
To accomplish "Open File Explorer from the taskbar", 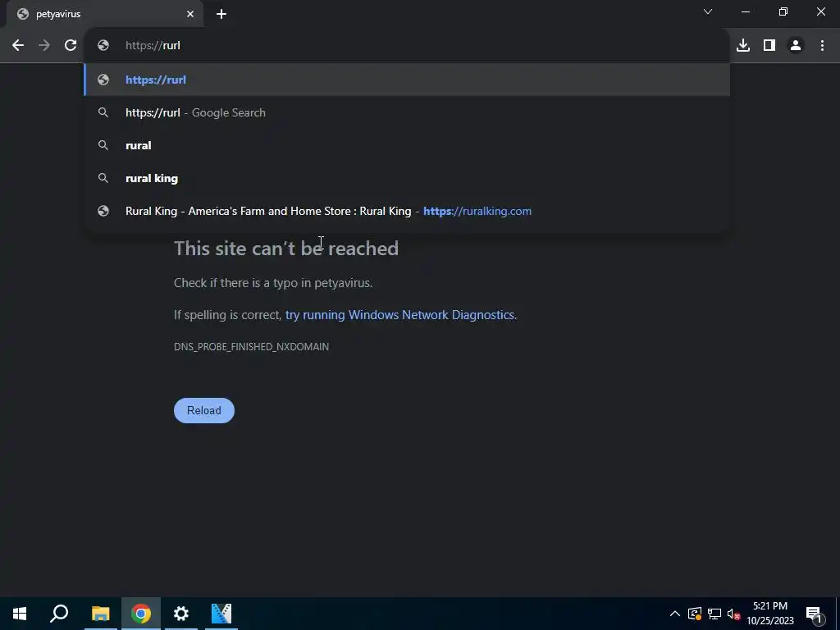I will pos(100,614).
